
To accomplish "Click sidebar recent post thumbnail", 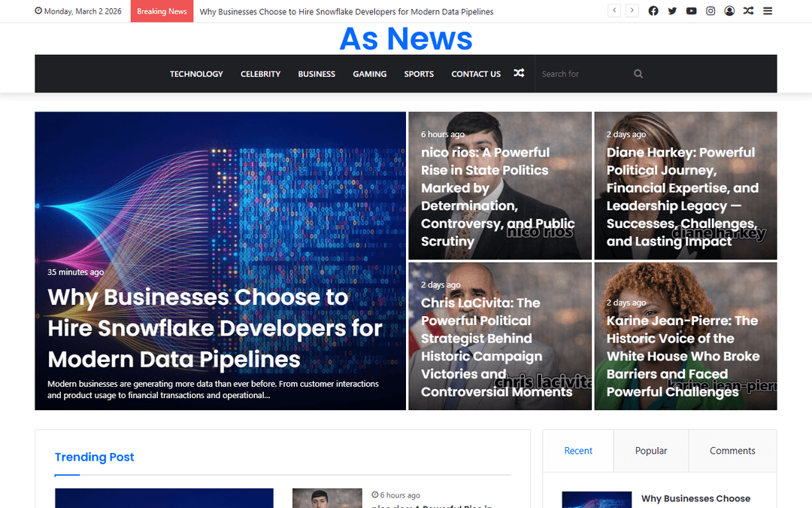I will (x=596, y=500).
